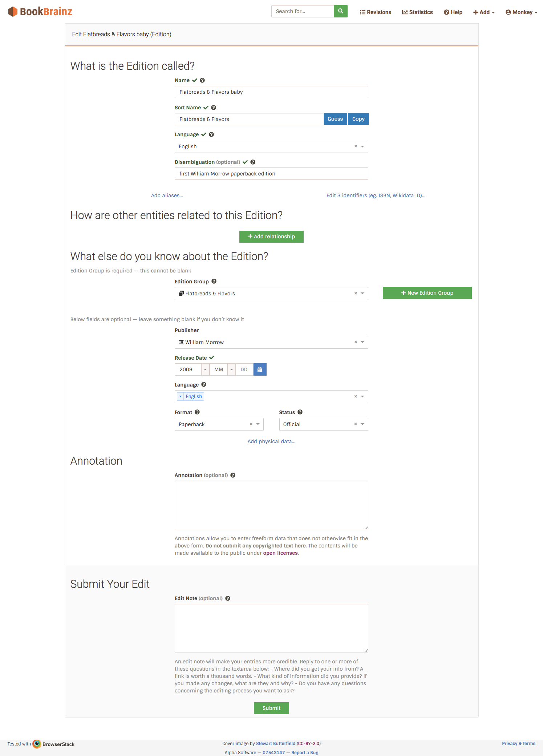Remove the English language tag
The image size is (543, 756).
click(x=181, y=396)
